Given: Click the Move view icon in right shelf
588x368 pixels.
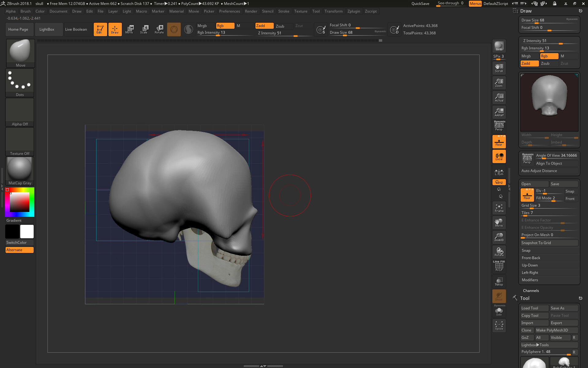Looking at the screenshot, I should (x=499, y=223).
